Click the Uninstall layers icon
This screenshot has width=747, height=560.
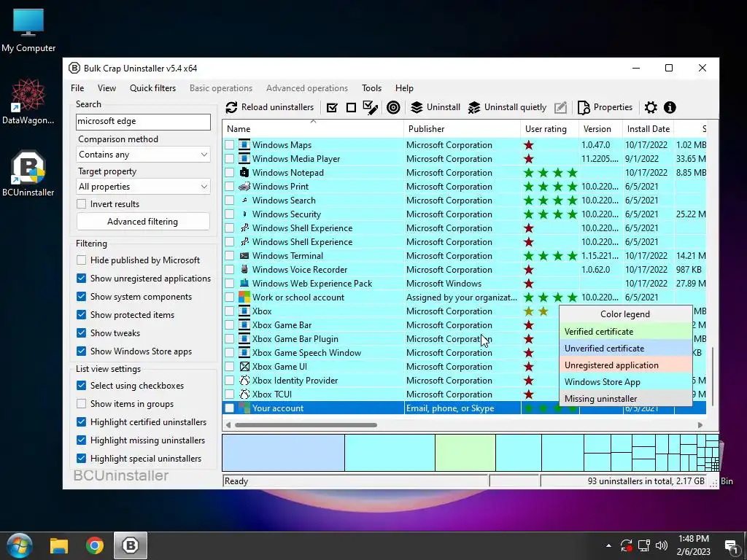pos(417,108)
